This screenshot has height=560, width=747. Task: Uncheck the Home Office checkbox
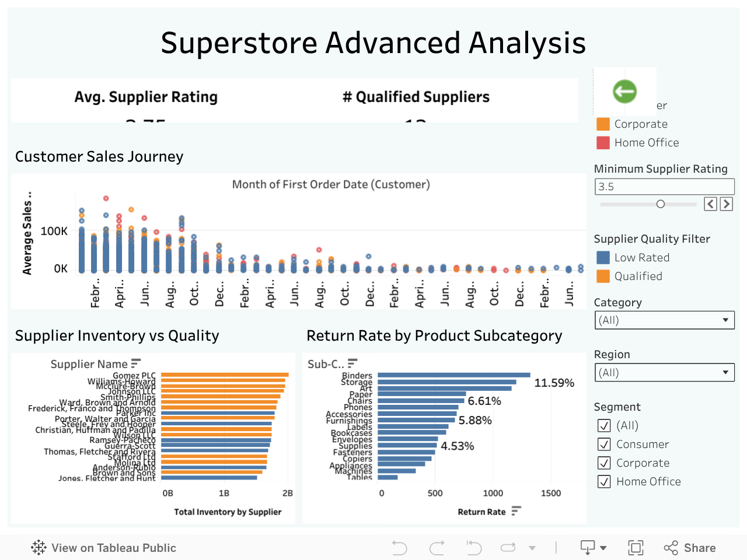click(x=605, y=481)
